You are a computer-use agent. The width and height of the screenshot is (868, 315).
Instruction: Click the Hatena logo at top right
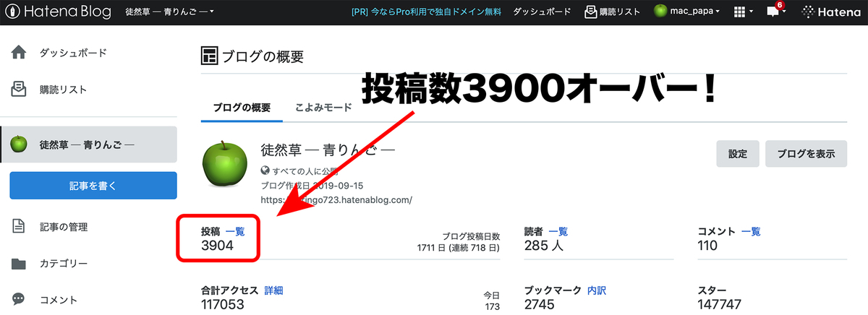[x=832, y=12]
